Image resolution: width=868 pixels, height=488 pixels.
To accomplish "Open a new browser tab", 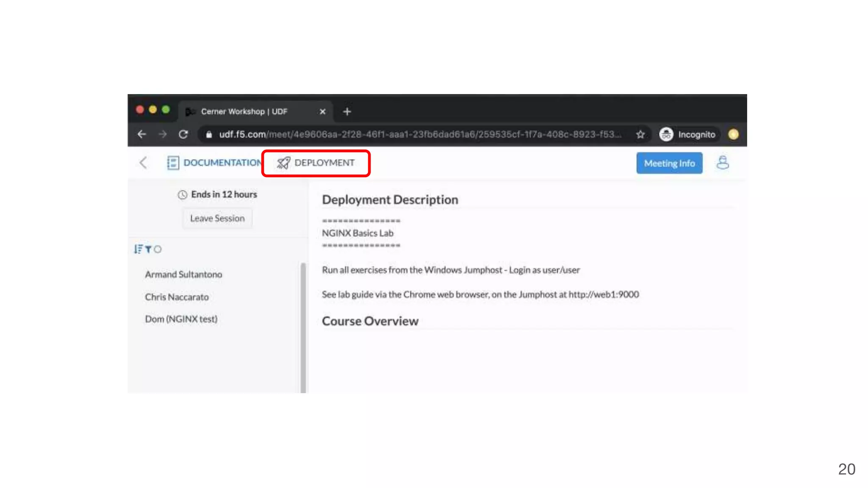I will click(347, 112).
